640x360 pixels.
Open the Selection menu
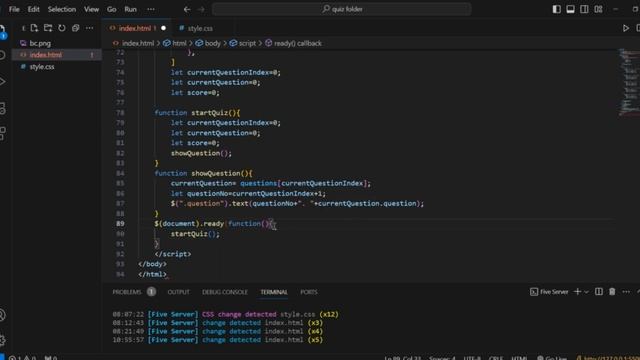tap(62, 9)
